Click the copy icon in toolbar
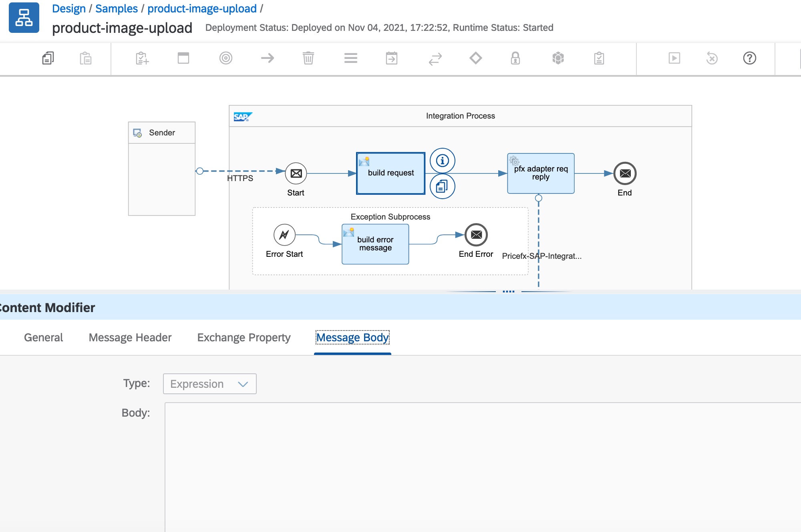This screenshot has height=532, width=801. pyautogui.click(x=48, y=58)
